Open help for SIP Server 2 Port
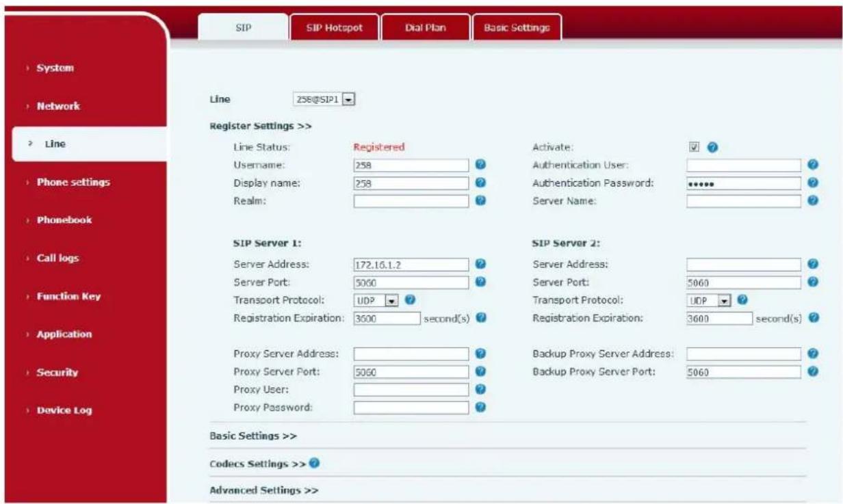Image resolution: width=843 pixels, height=504 pixels. click(812, 282)
